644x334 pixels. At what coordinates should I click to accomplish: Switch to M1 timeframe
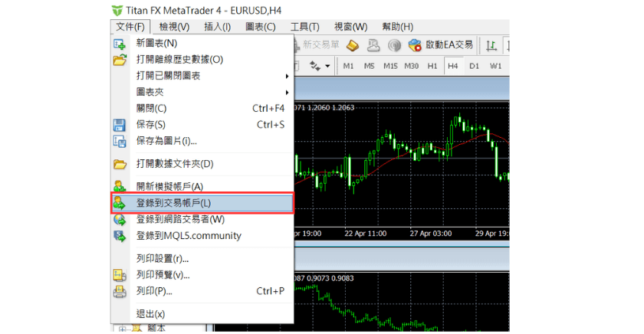coord(348,66)
